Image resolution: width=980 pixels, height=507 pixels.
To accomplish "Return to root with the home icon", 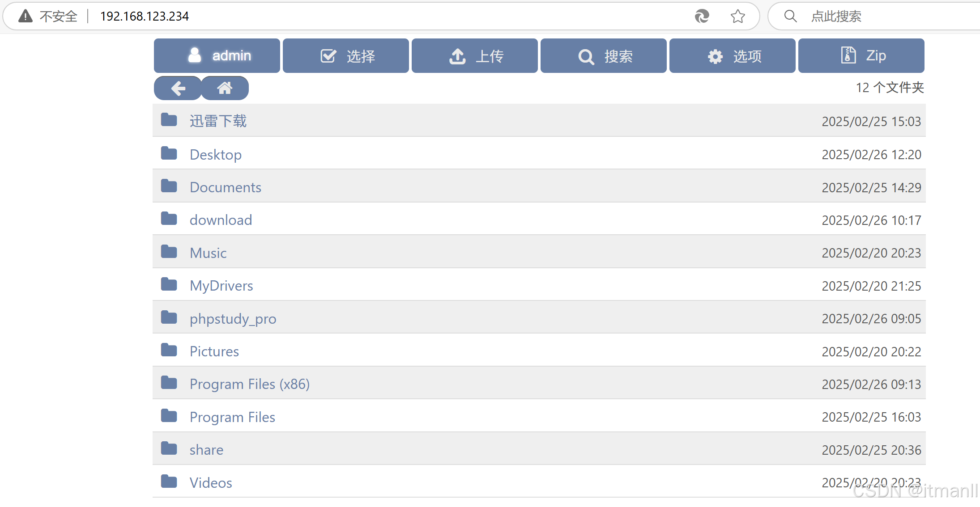I will point(225,88).
